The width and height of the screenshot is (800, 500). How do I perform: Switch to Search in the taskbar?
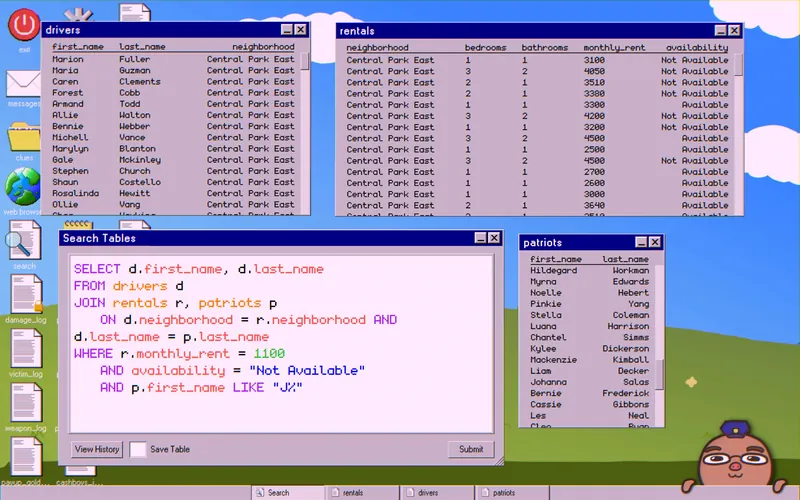288,493
